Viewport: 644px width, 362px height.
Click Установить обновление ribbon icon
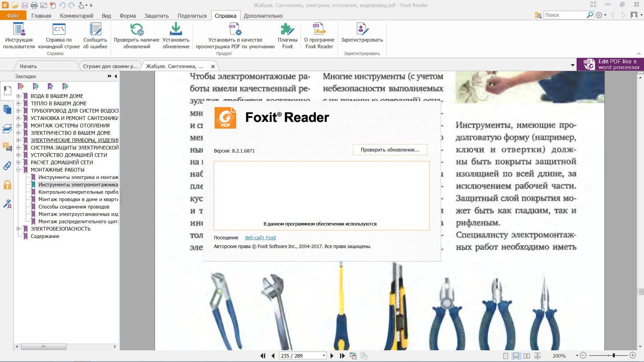point(176,36)
